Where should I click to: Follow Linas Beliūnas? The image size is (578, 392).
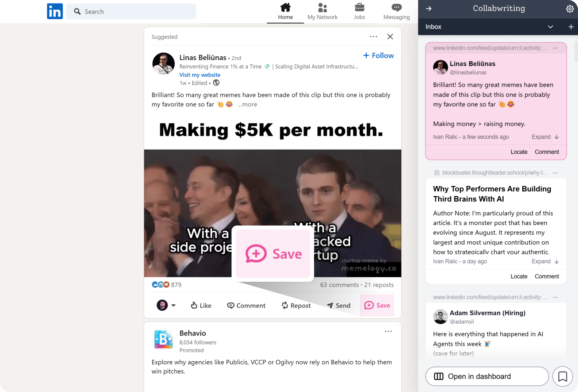(378, 55)
